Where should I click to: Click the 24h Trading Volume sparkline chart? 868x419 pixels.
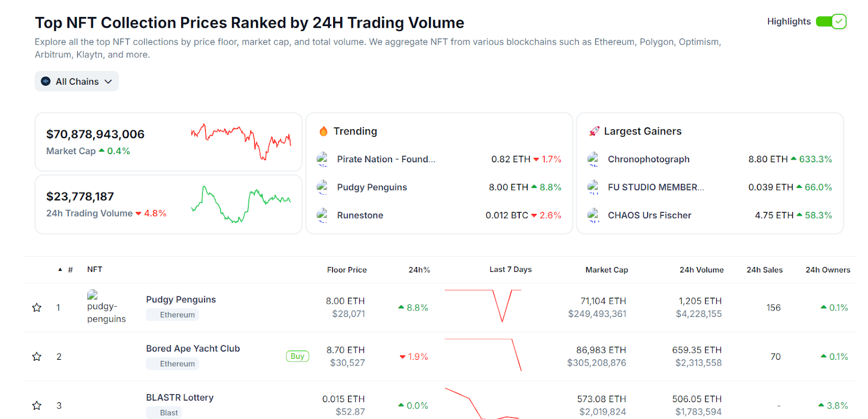click(241, 204)
